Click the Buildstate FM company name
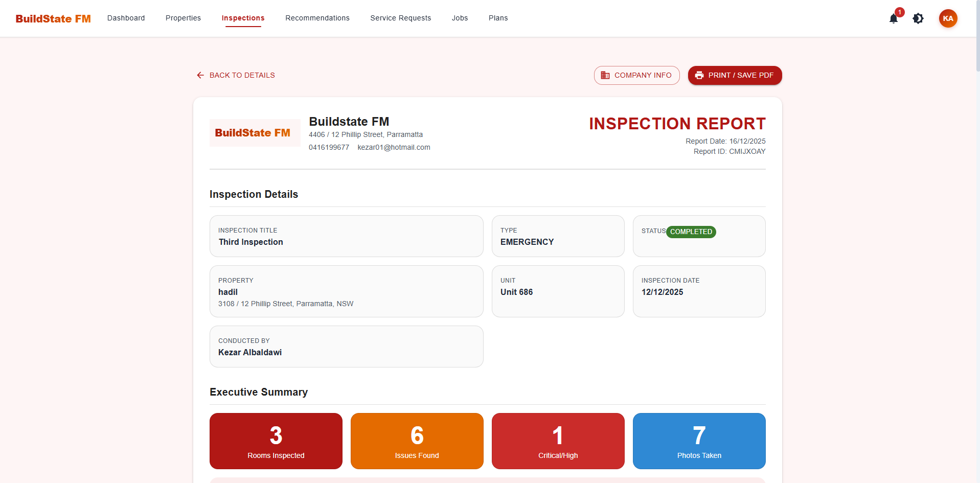 [x=349, y=122]
